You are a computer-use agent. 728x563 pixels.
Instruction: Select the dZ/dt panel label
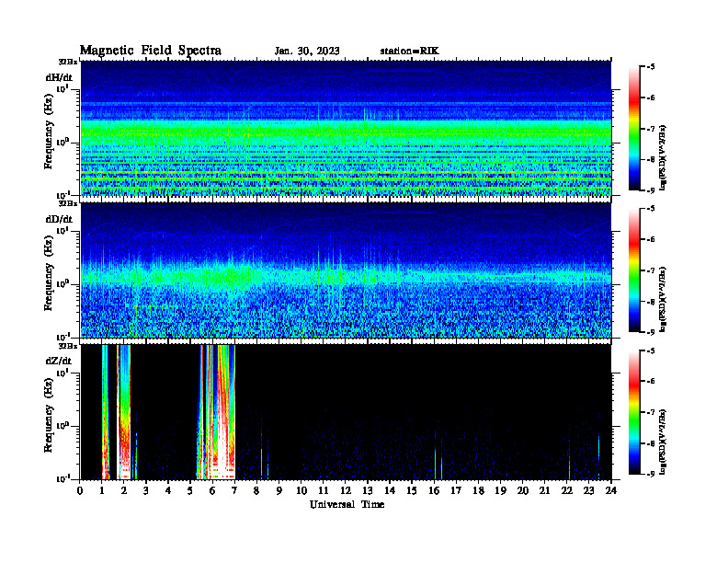pos(59,361)
